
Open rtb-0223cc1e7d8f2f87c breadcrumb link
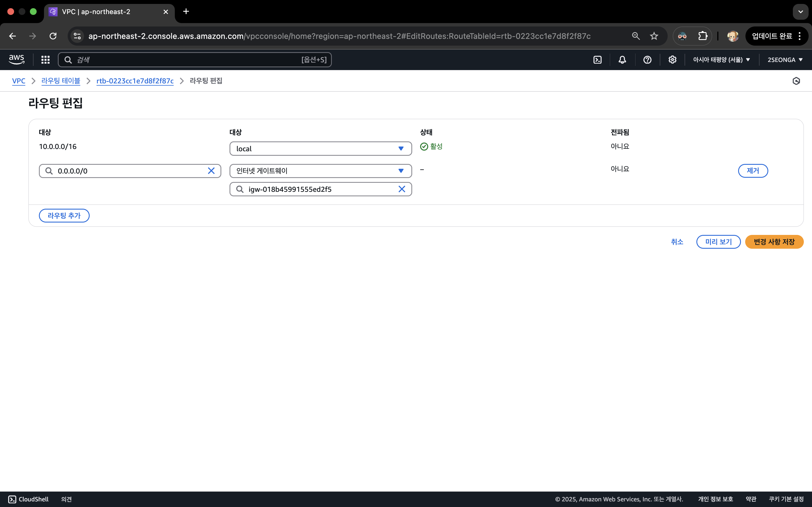click(135, 81)
